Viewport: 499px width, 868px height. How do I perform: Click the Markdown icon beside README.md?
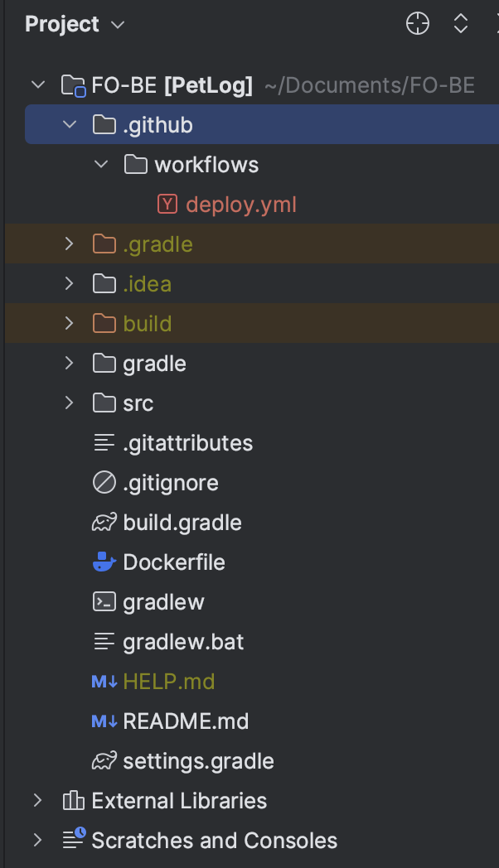click(104, 721)
